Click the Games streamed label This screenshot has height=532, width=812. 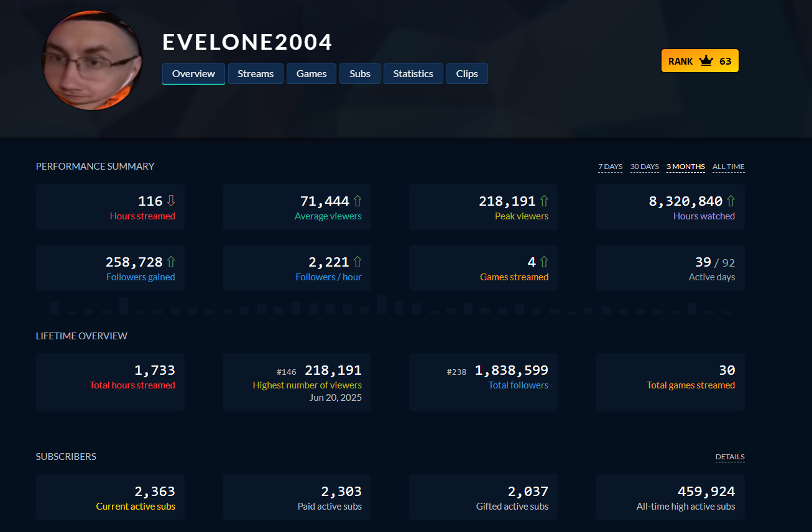point(514,277)
